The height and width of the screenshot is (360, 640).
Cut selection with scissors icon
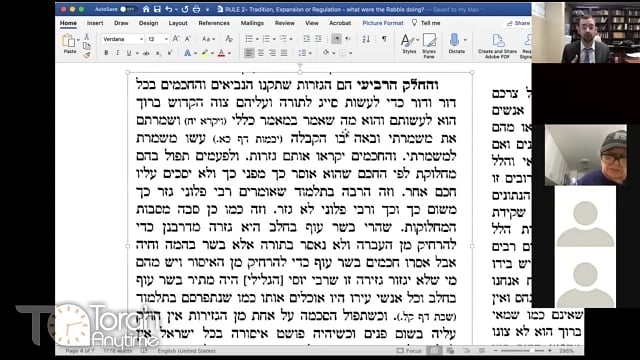(87, 37)
